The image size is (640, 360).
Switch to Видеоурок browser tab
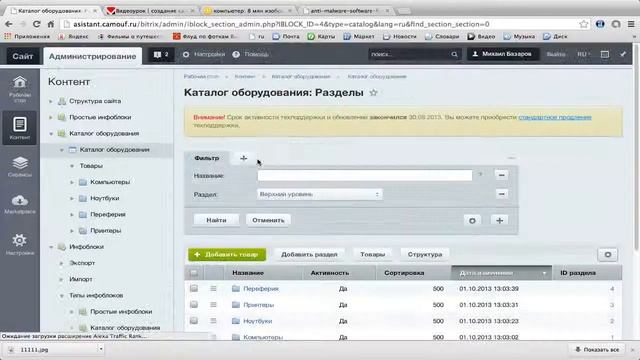[151, 11]
